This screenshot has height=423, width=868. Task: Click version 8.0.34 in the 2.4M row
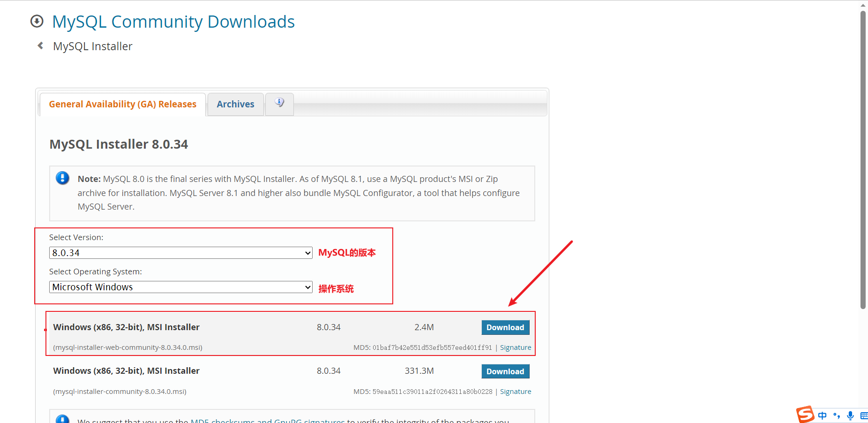point(329,327)
